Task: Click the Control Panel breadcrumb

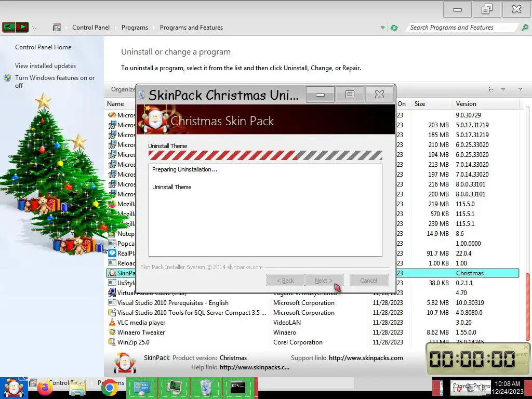Action: tap(91, 28)
